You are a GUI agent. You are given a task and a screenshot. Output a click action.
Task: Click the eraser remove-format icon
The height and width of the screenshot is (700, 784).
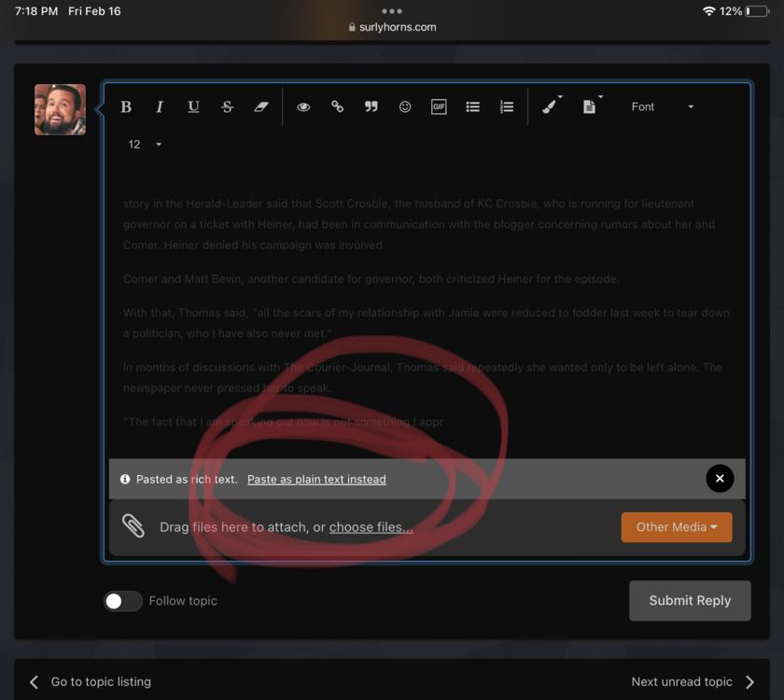261,107
